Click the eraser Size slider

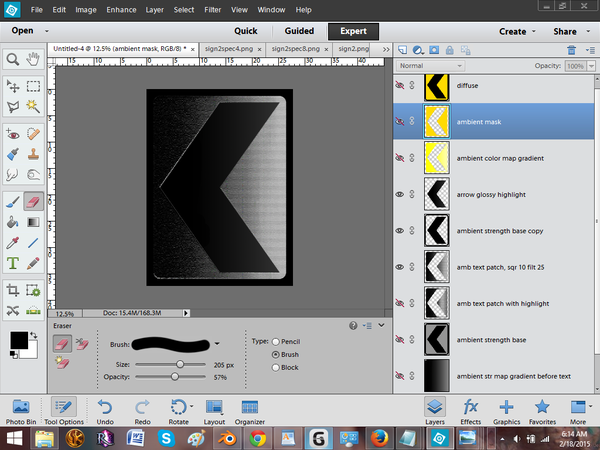[x=181, y=364]
